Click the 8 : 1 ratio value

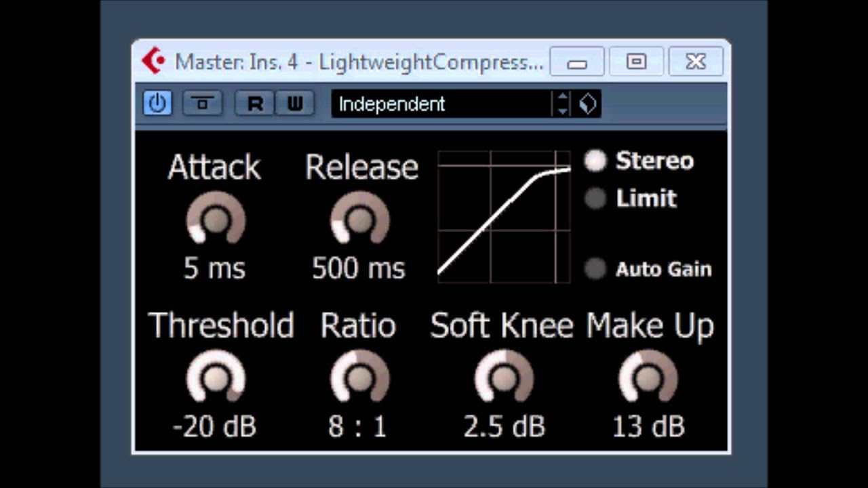point(357,428)
